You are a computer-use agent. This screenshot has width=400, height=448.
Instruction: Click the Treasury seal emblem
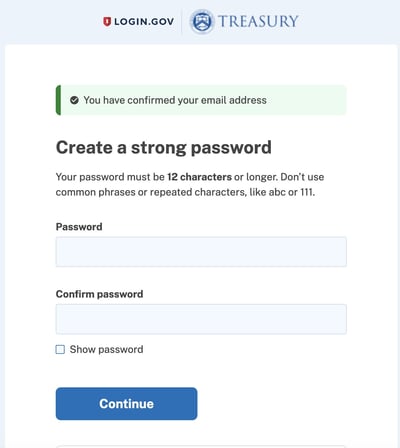[x=202, y=22]
